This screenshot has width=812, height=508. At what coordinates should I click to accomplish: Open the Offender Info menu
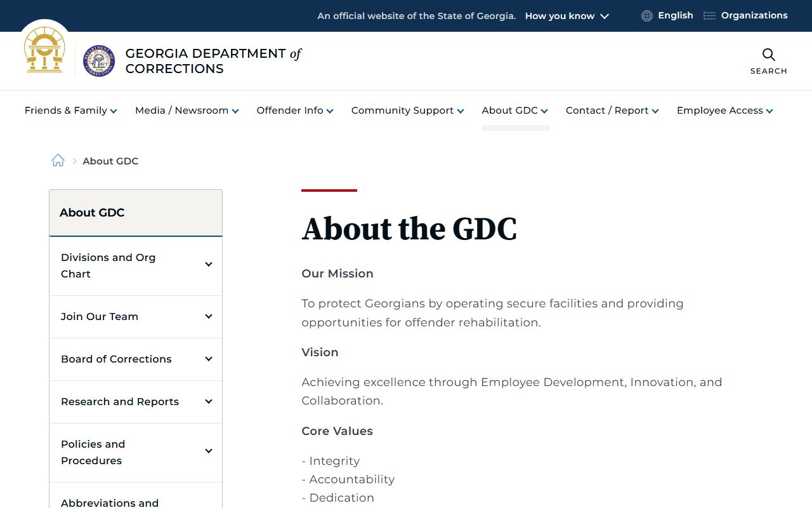[295, 110]
